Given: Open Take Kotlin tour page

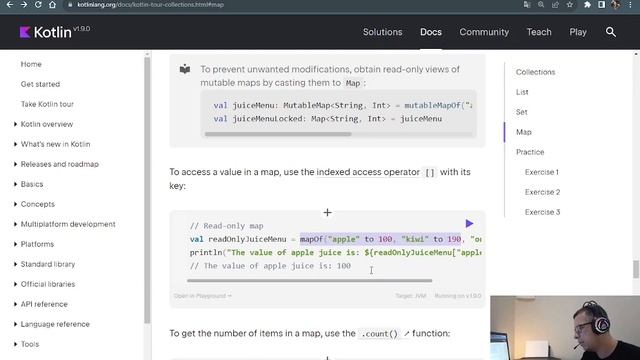Looking at the screenshot, I should point(47,104).
